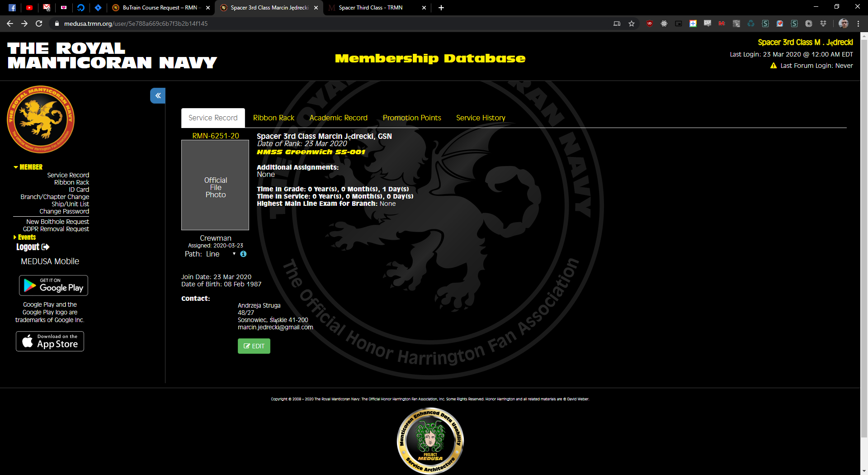Collapse the MEMBER menu section
The height and width of the screenshot is (475, 868).
(x=28, y=167)
